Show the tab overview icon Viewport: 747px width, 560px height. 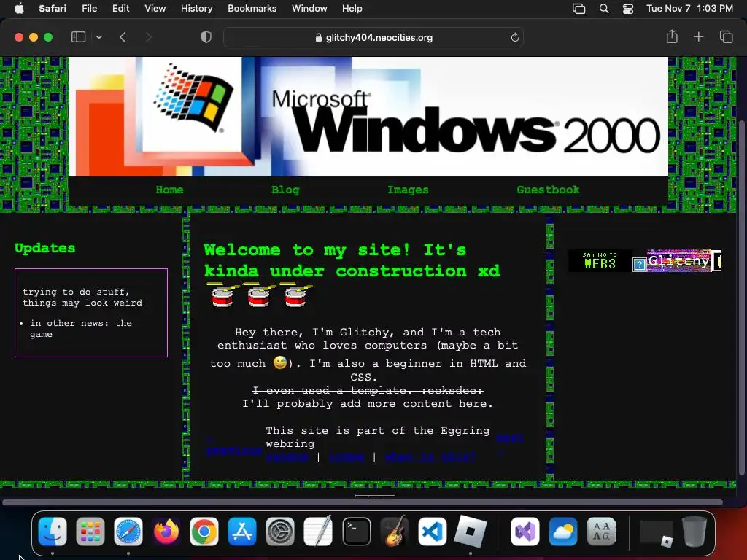726,36
